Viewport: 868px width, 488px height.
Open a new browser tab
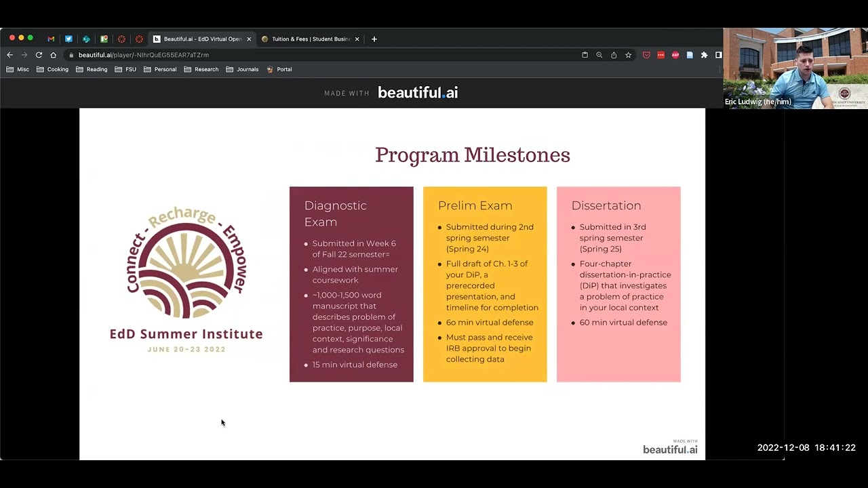click(374, 39)
